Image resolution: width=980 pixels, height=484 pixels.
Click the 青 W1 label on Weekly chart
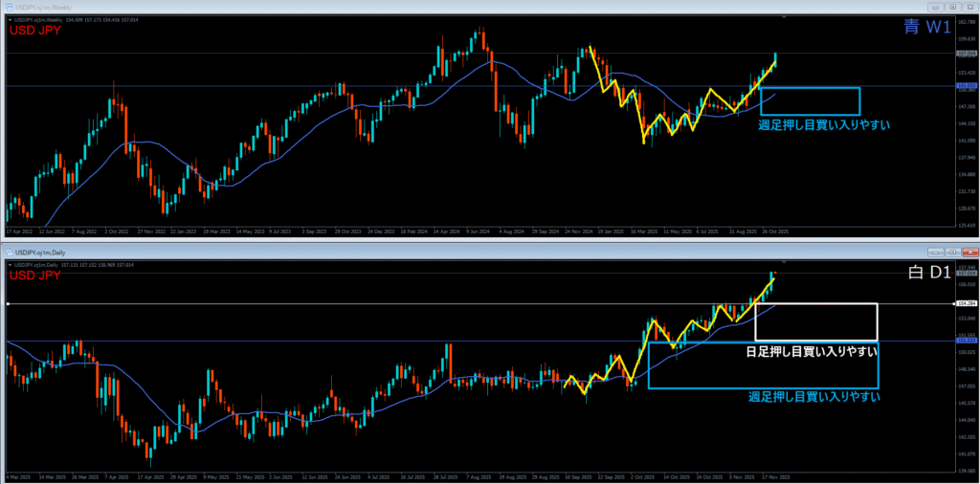click(925, 29)
